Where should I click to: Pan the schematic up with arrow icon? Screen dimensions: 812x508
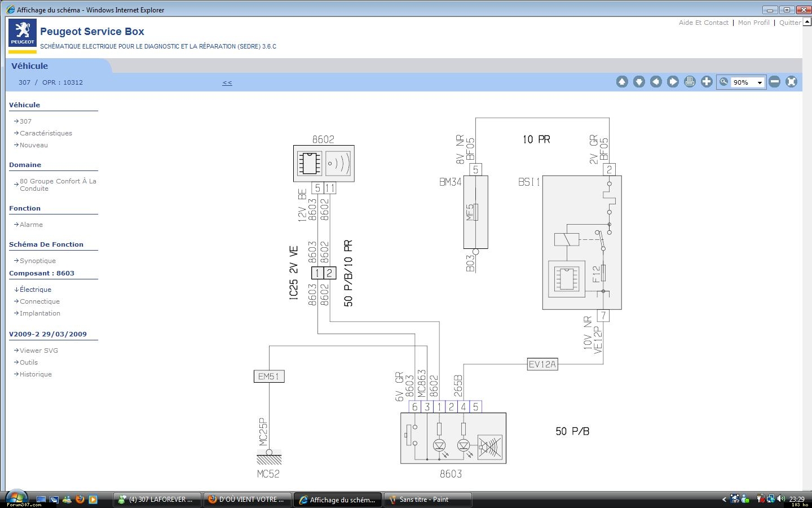622,82
